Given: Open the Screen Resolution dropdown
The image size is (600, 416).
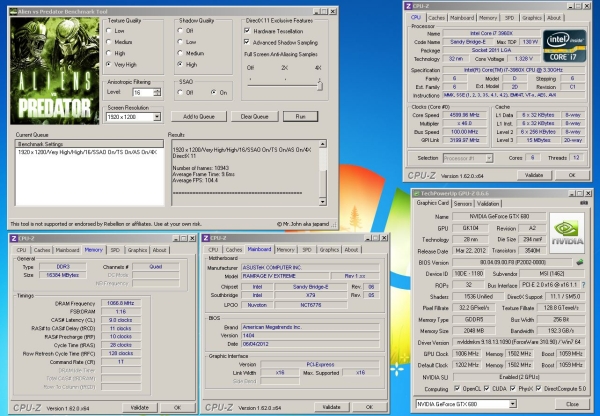Looking at the screenshot, I should 157,117.
